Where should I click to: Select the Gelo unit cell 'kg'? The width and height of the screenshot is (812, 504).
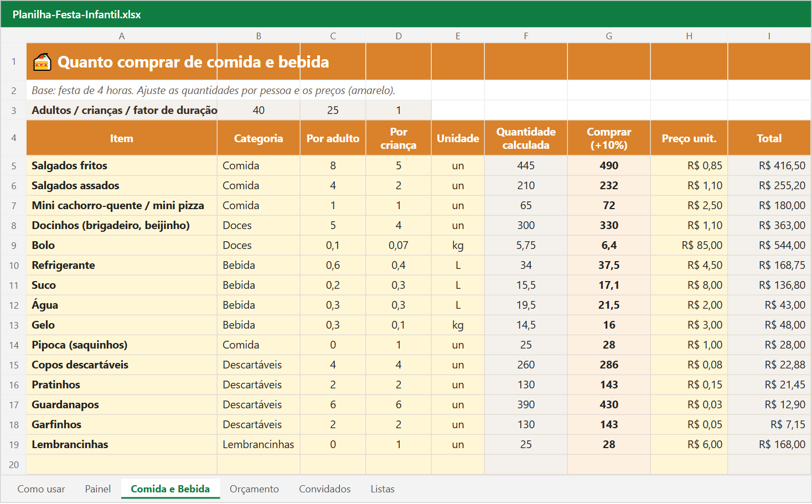(x=458, y=325)
